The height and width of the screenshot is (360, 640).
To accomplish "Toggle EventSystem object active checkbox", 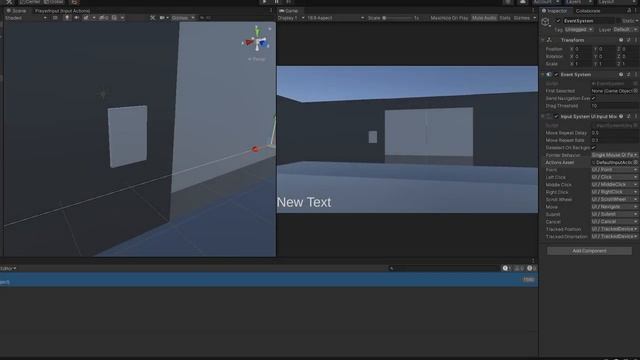I will coord(558,21).
